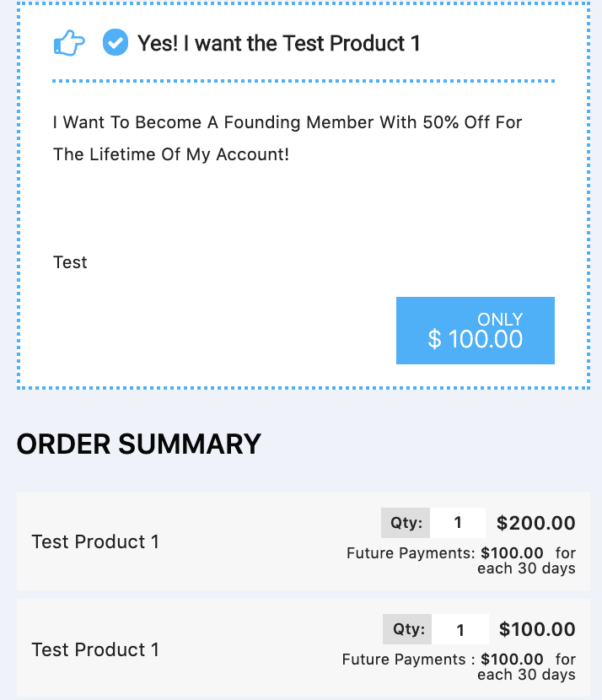602x700 pixels.
Task: Click the 'Test' text in offer box
Action: pyautogui.click(x=70, y=262)
